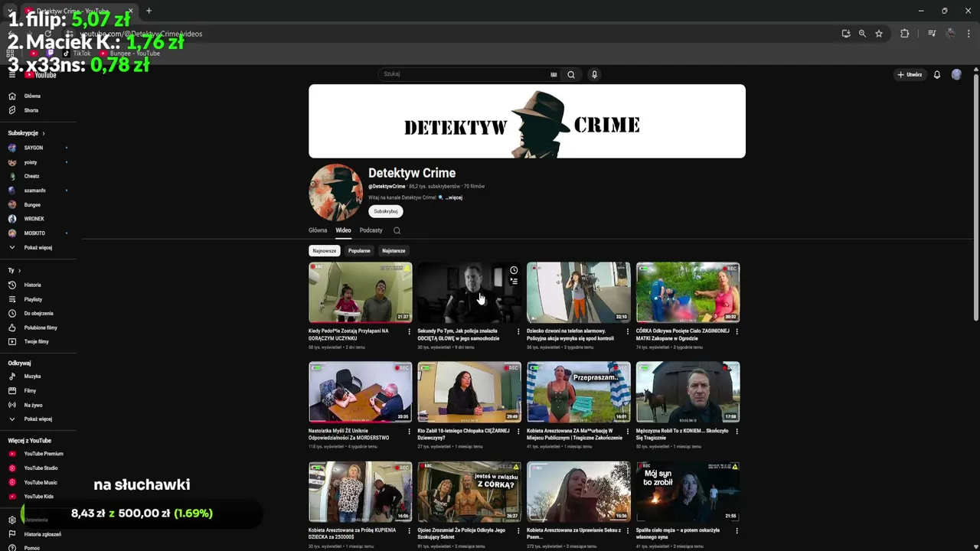Screen dimensions: 980x551
Task: Select the Wideo channel tab
Action: coord(343,230)
